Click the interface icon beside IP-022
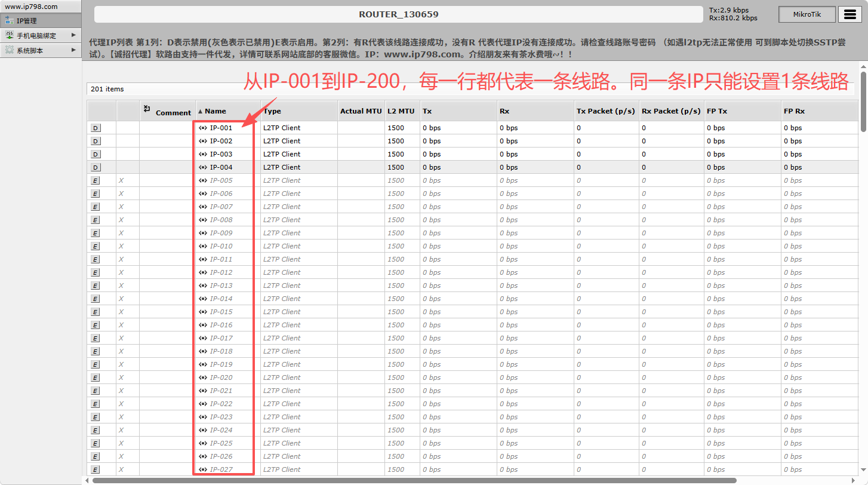The width and height of the screenshot is (868, 485). click(203, 404)
